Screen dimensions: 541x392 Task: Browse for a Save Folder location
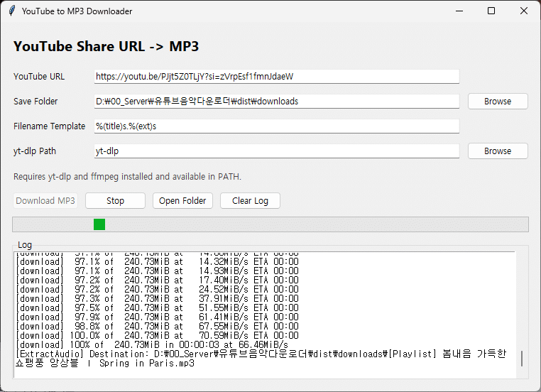(x=498, y=102)
